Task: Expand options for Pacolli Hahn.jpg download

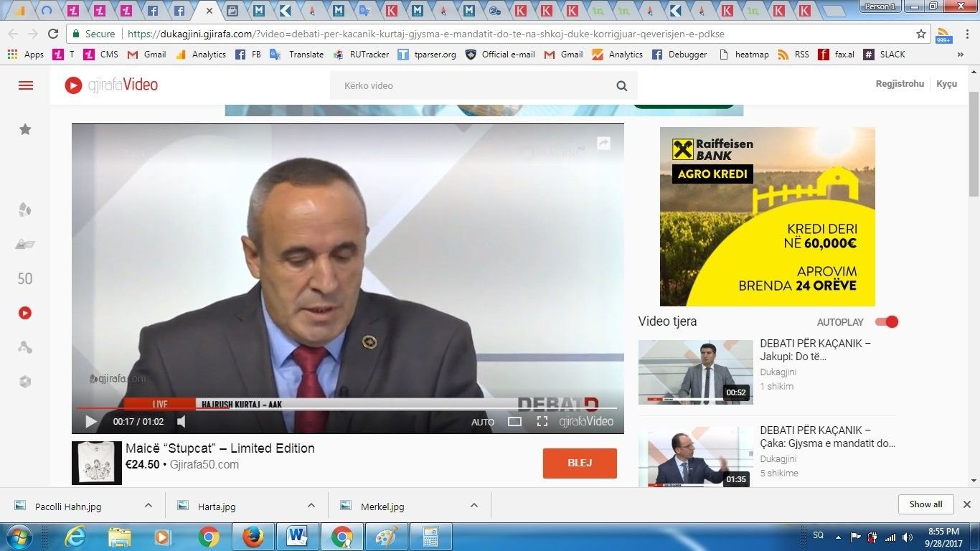Action: click(x=149, y=506)
